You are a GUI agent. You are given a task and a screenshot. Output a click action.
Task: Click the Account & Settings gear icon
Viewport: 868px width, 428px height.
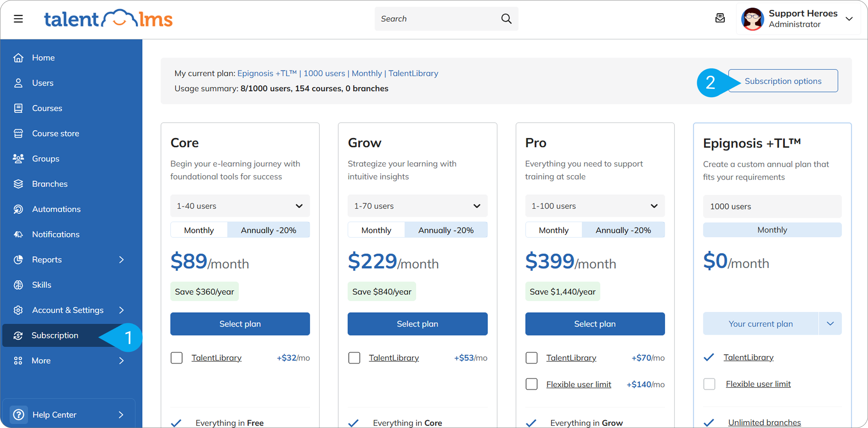(18, 310)
